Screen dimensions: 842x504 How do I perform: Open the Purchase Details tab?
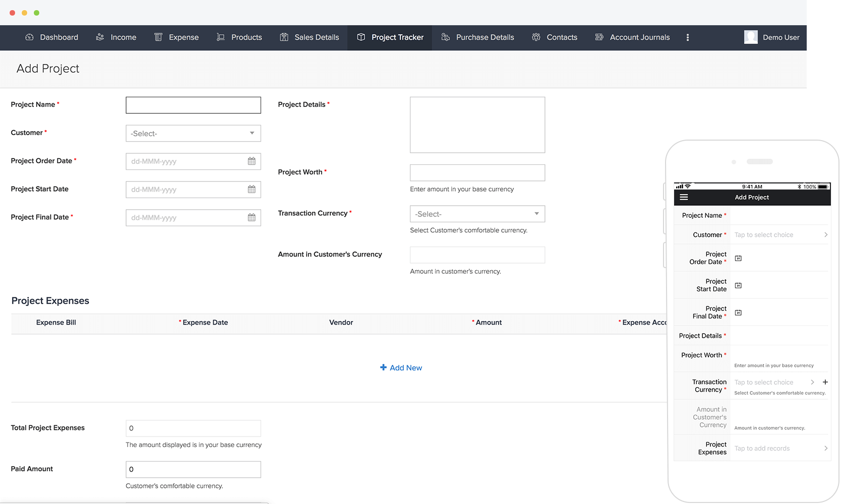[478, 37]
